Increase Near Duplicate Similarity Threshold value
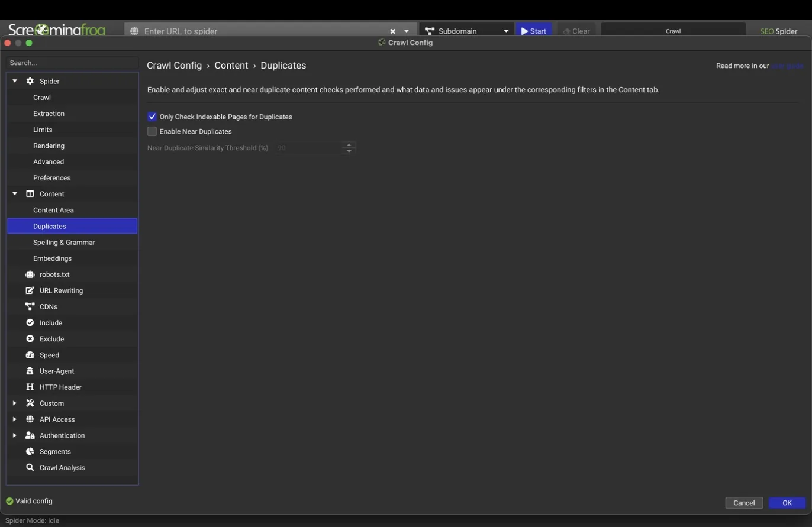The width and height of the screenshot is (812, 527). click(349, 144)
